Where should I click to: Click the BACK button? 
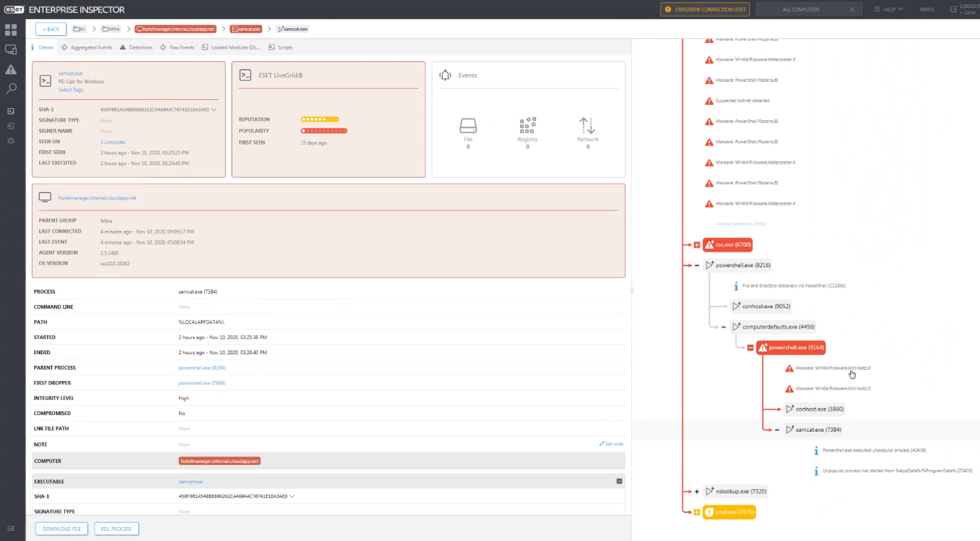(x=51, y=29)
